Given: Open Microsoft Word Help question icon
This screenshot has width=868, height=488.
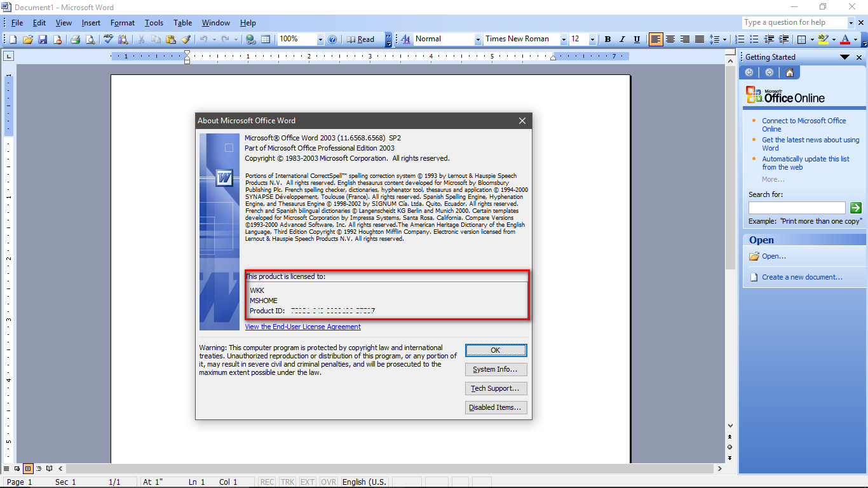Looking at the screenshot, I should pos(332,39).
